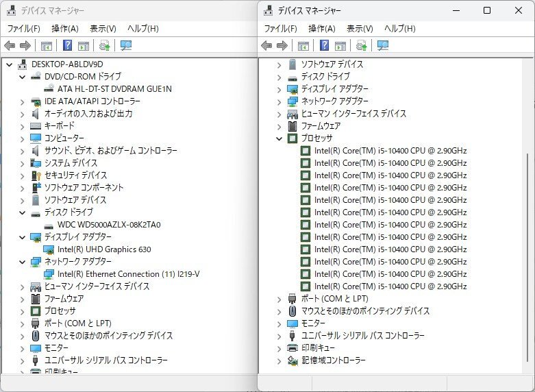535x392 pixels.
Task: Click the monitor icon in left window toolbar
Action: click(x=126, y=46)
